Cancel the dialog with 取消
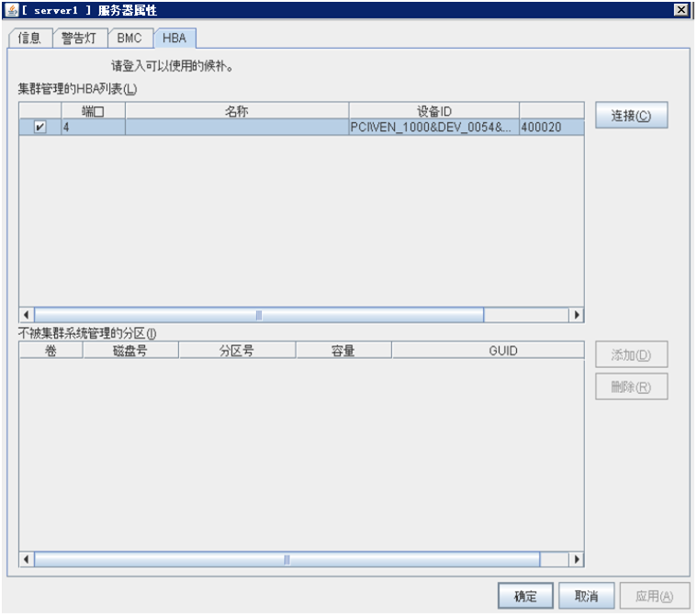 587,596
